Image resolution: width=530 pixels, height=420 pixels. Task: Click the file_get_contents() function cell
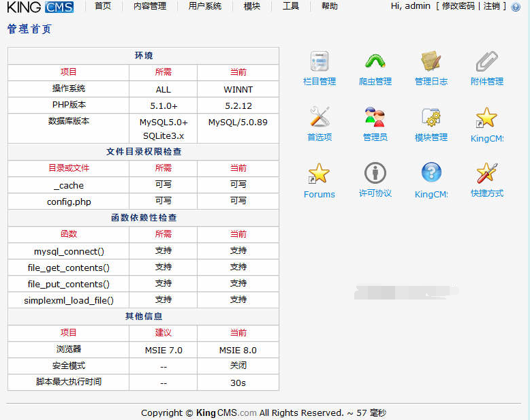pyautogui.click(x=69, y=268)
